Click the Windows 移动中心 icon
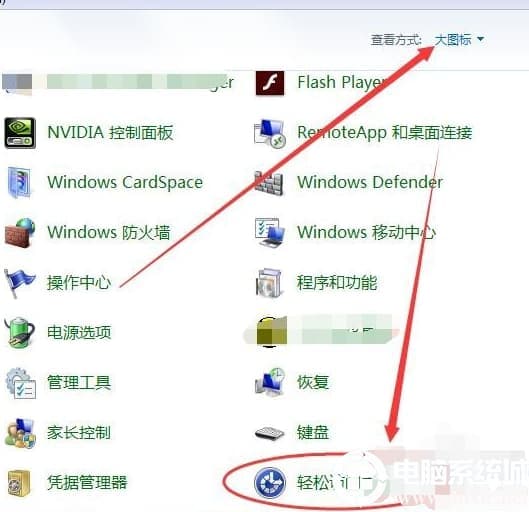Screen dimensions: 529x512 point(270,232)
